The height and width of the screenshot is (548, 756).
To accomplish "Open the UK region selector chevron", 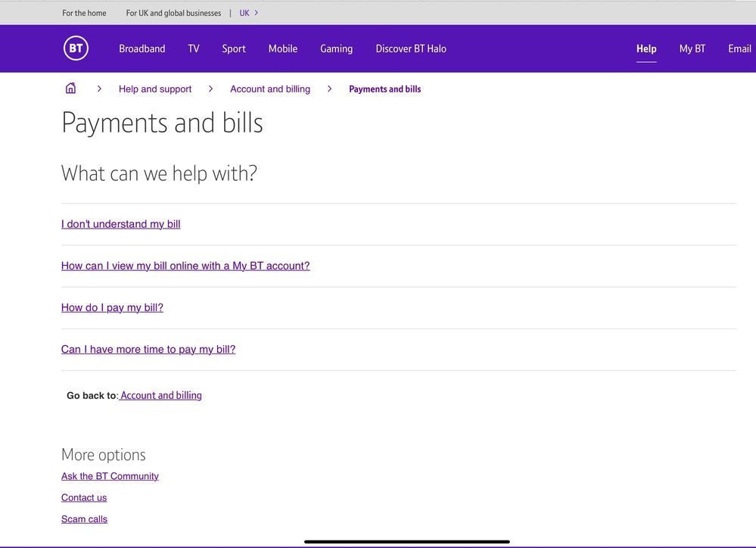I will tap(257, 13).
